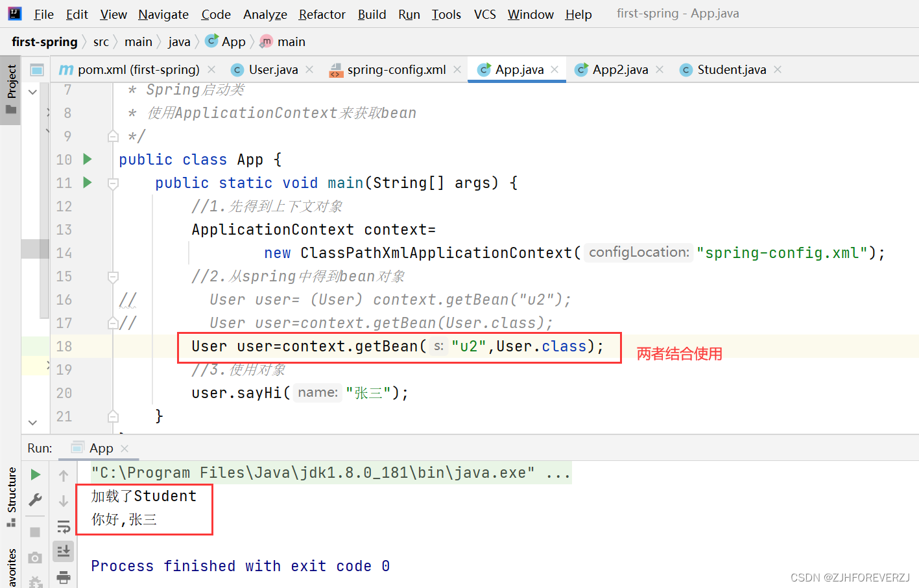Click App class breadcrumb
This screenshot has height=588, width=919.
(x=226, y=41)
